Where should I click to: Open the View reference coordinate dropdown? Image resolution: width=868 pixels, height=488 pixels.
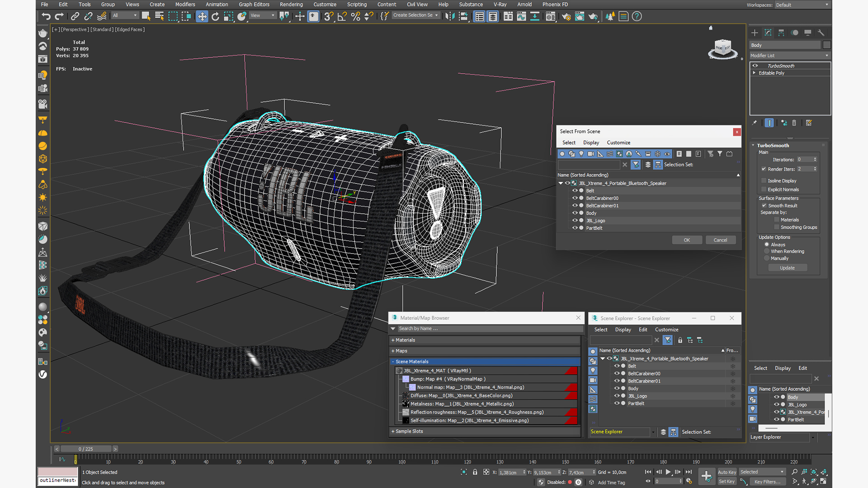262,15
